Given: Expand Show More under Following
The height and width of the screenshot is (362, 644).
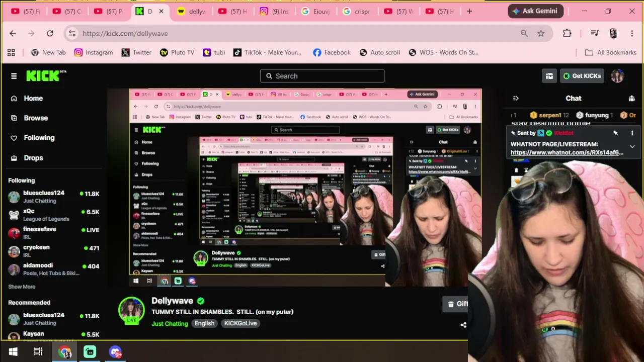Looking at the screenshot, I should (x=22, y=287).
